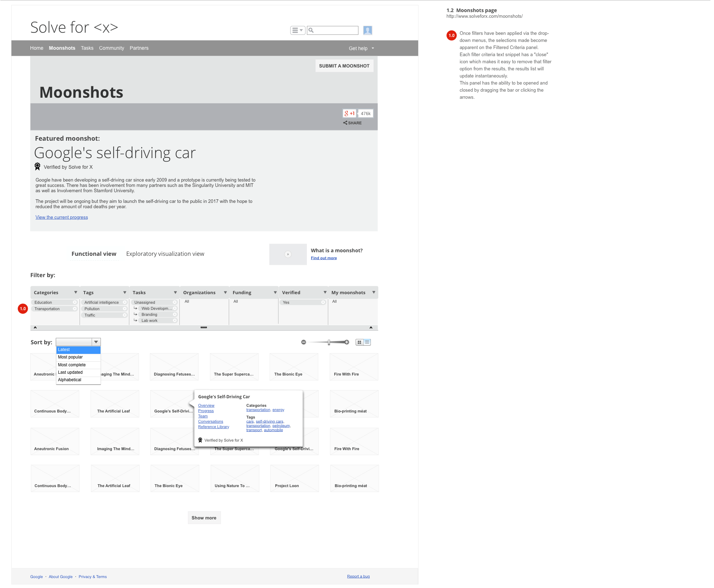Remove the Education category filter
Viewport: 714px width, 588px height.
coord(75,302)
